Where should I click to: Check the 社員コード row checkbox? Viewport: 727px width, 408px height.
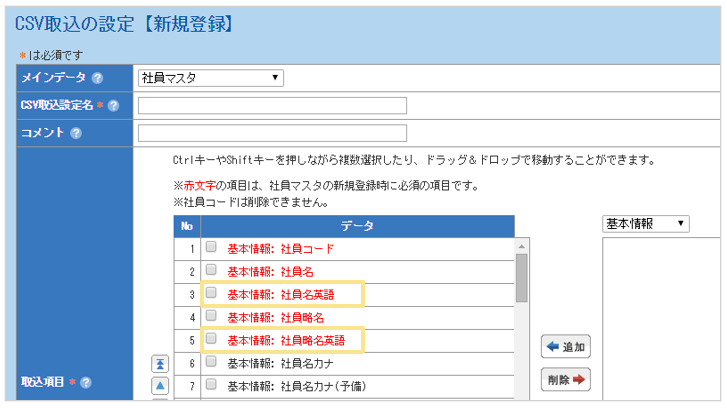point(211,247)
